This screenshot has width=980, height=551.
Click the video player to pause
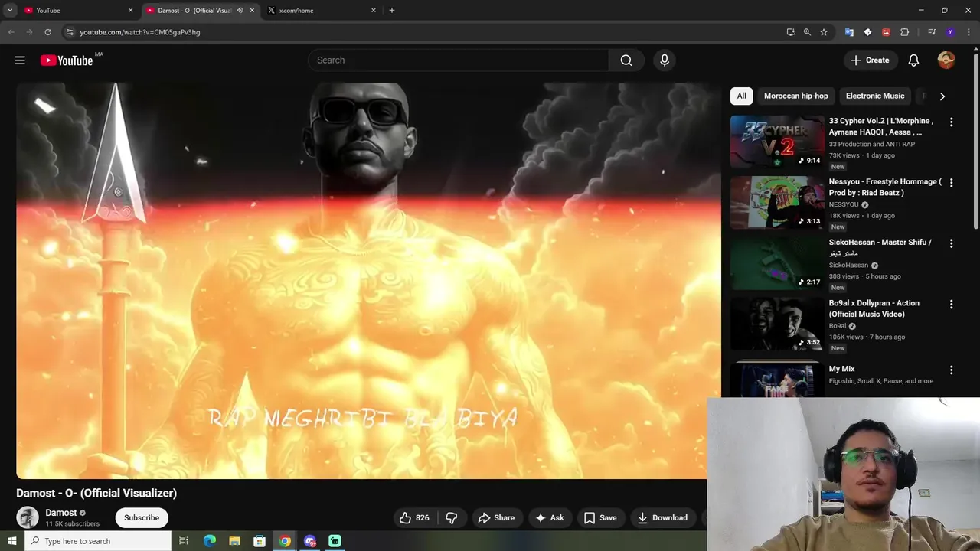[368, 281]
